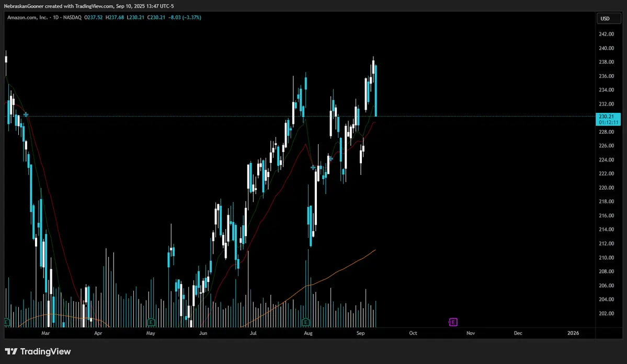This screenshot has width=627, height=364.
Task: Click the -8.03 (-3.37%) change value
Action: coord(185,18)
